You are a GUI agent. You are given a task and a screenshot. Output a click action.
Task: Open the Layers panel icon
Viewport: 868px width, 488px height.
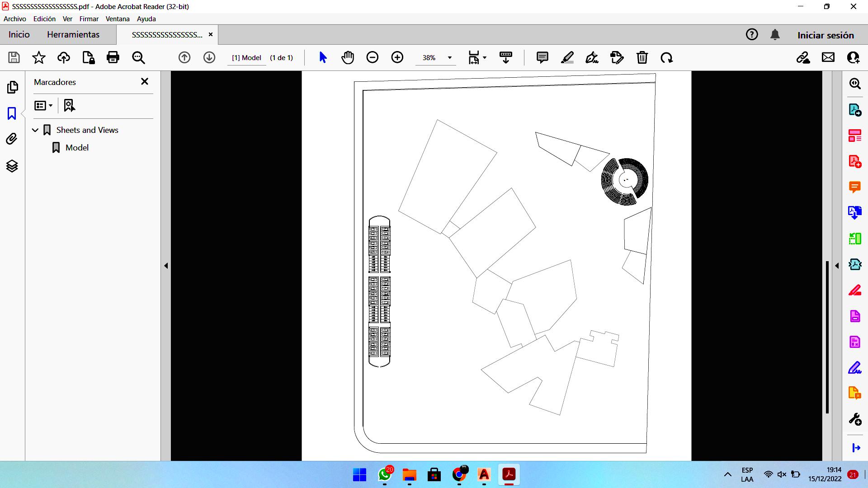tap(12, 166)
